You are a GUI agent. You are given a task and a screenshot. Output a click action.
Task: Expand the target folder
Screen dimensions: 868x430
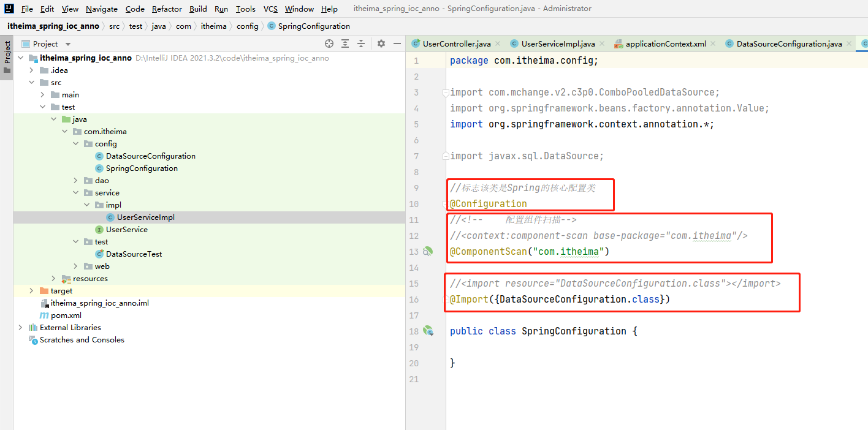pos(31,291)
